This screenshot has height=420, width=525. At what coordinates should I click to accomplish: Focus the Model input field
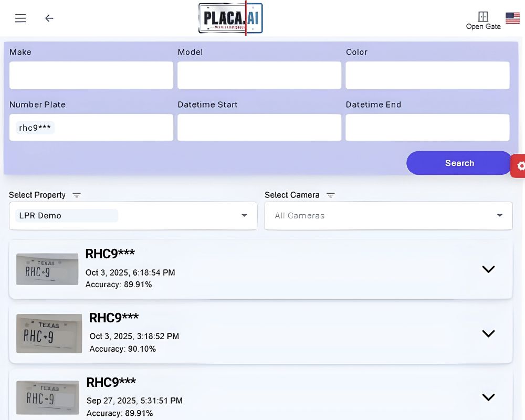pyautogui.click(x=259, y=76)
